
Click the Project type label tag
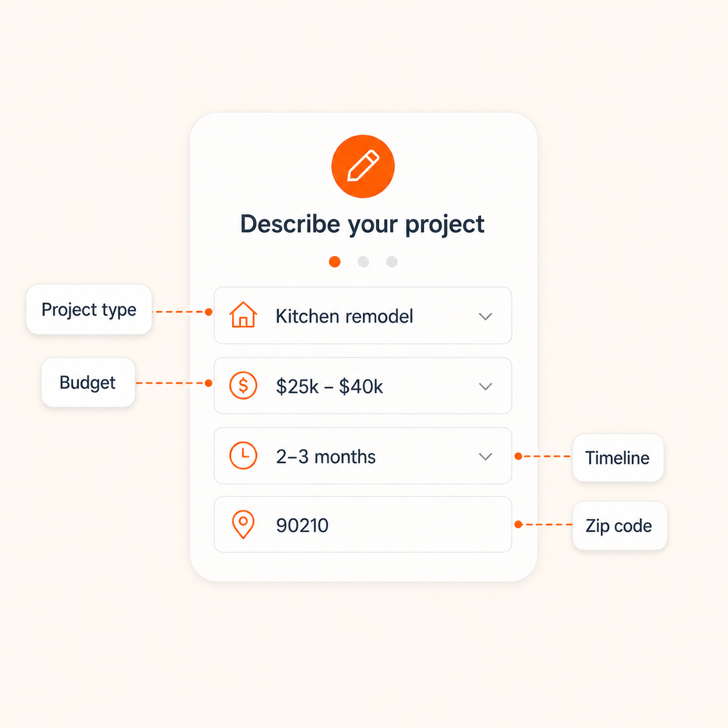[x=89, y=309]
